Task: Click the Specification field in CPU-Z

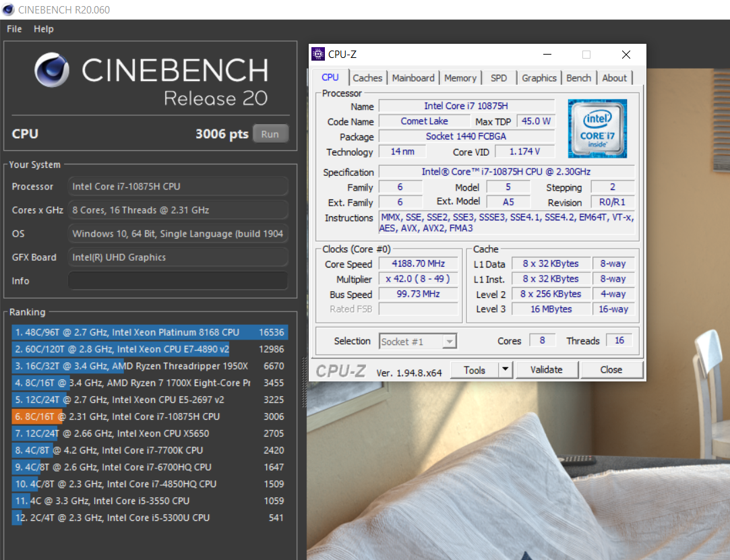Action: click(x=506, y=172)
